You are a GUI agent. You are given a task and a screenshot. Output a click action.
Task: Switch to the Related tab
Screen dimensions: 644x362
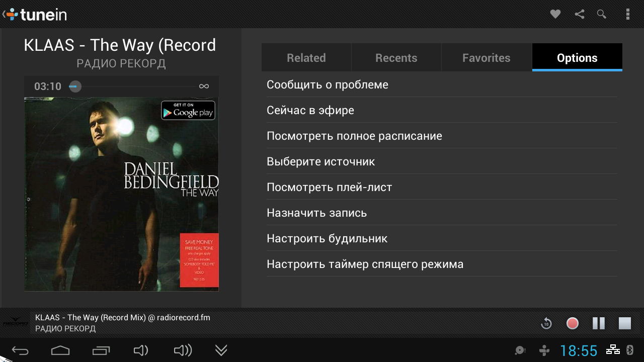coord(306,58)
